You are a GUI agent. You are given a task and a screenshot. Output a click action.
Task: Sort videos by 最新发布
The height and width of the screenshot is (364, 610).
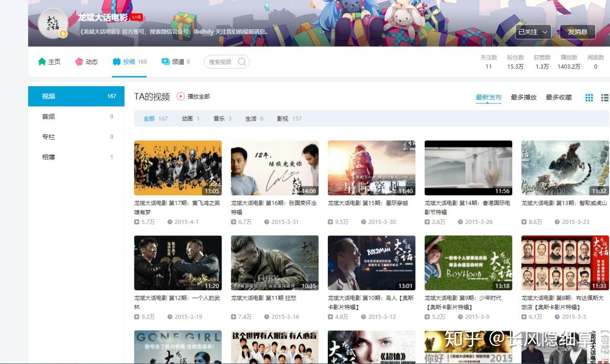[488, 97]
